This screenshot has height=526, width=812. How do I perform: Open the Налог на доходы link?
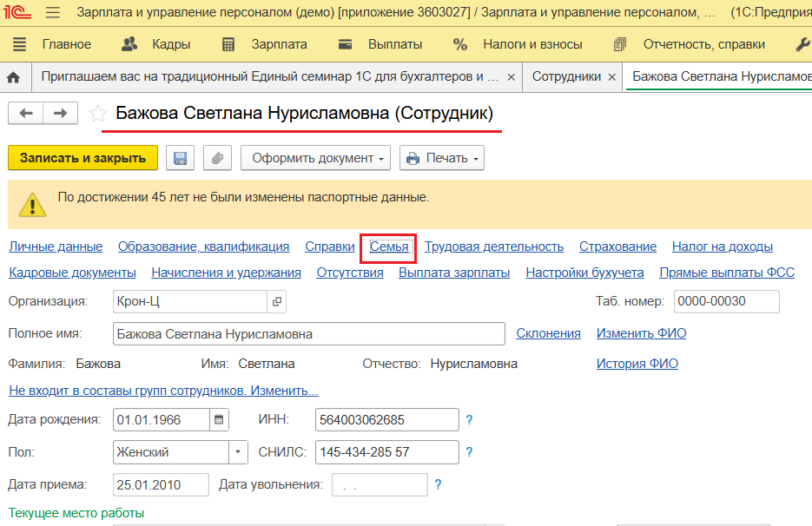tap(723, 247)
